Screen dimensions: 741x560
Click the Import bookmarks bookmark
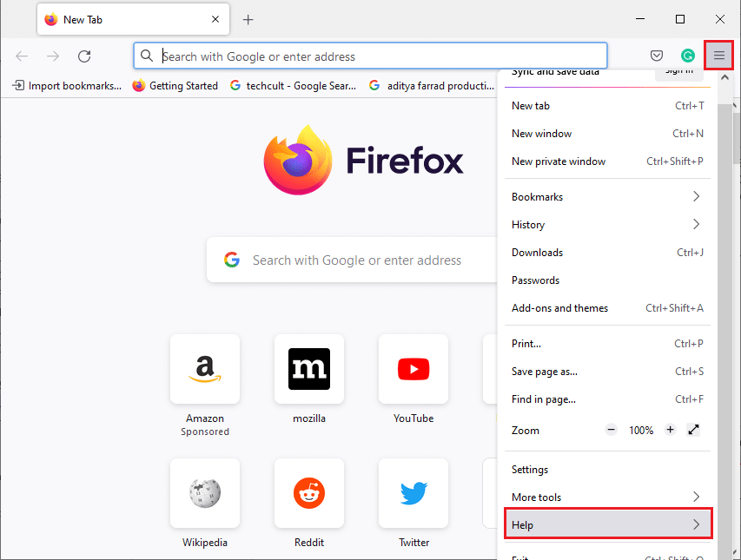pyautogui.click(x=67, y=85)
